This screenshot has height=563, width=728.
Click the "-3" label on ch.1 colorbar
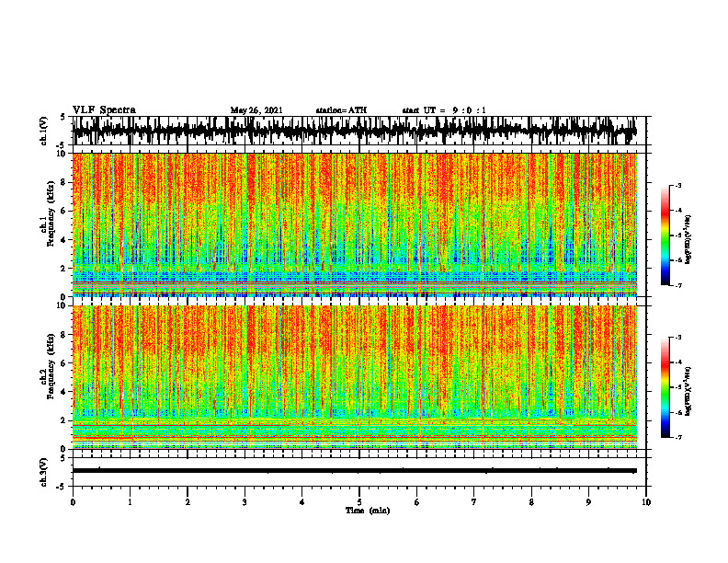click(677, 186)
